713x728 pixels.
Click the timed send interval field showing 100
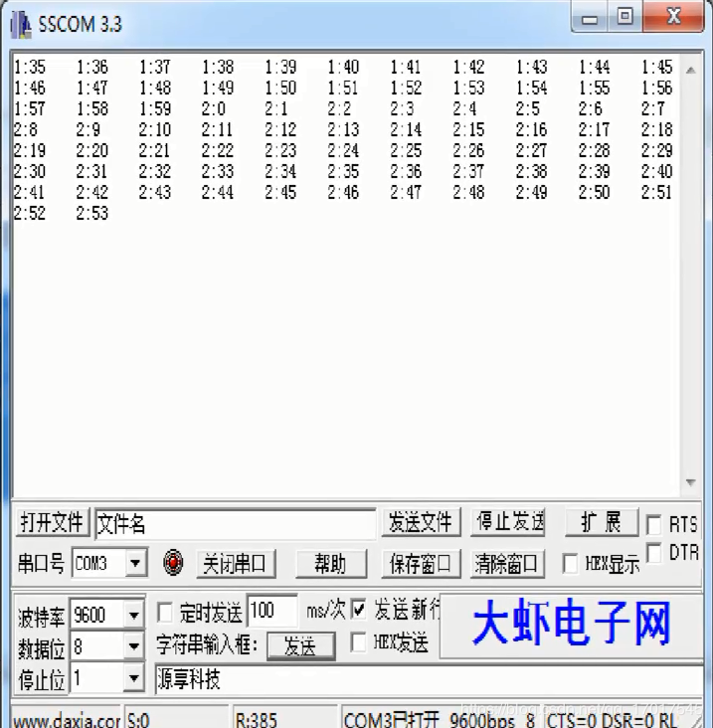[272, 610]
